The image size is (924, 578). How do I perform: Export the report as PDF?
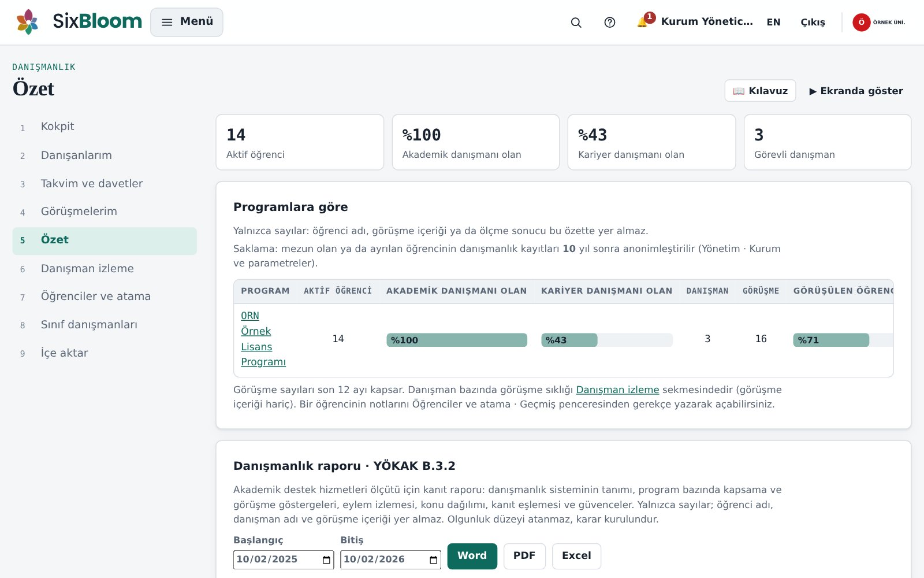[524, 556]
